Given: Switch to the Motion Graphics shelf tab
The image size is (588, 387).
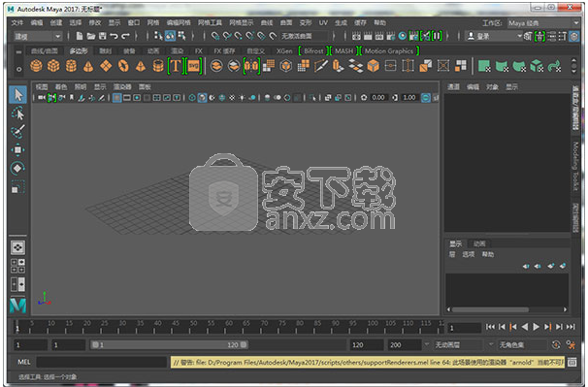Looking at the screenshot, I should click(x=389, y=51).
